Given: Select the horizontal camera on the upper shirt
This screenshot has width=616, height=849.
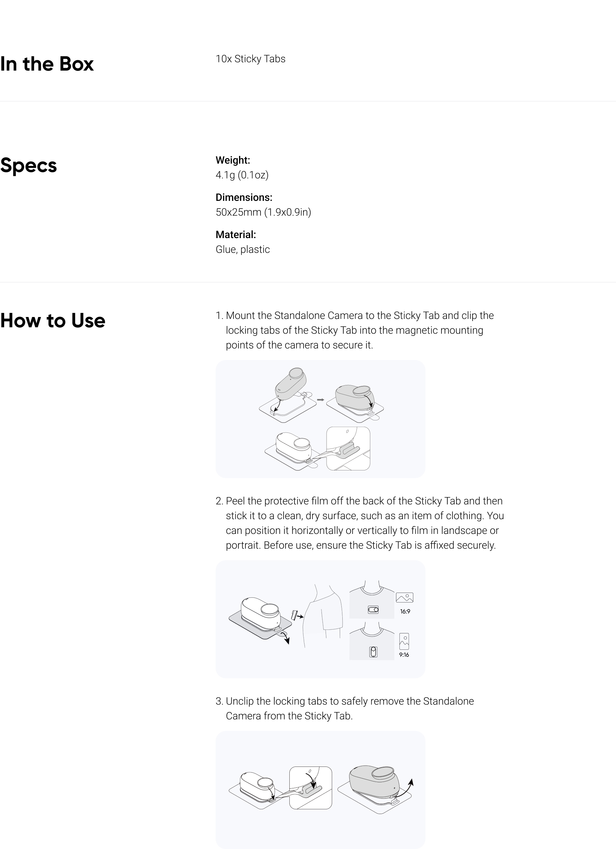Looking at the screenshot, I should (373, 610).
